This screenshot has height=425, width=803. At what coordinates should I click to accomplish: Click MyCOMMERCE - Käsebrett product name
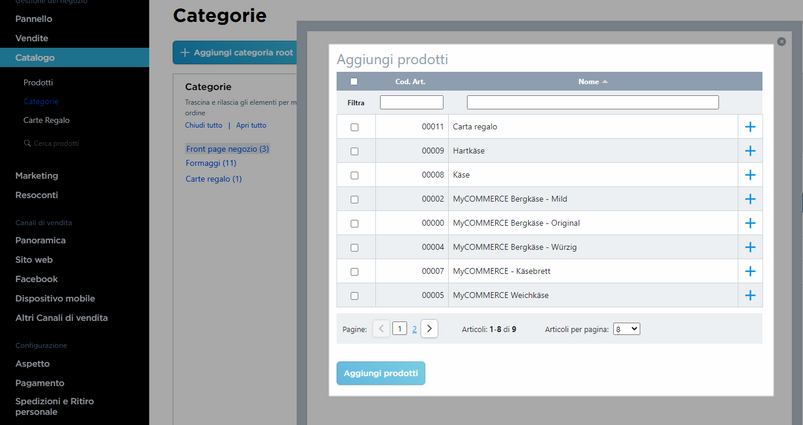point(501,271)
